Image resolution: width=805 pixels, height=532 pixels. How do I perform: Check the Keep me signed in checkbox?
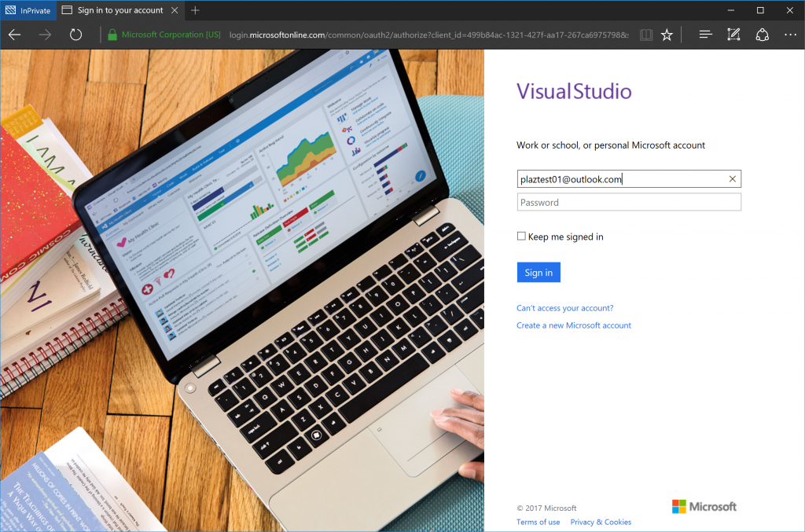[x=522, y=236]
